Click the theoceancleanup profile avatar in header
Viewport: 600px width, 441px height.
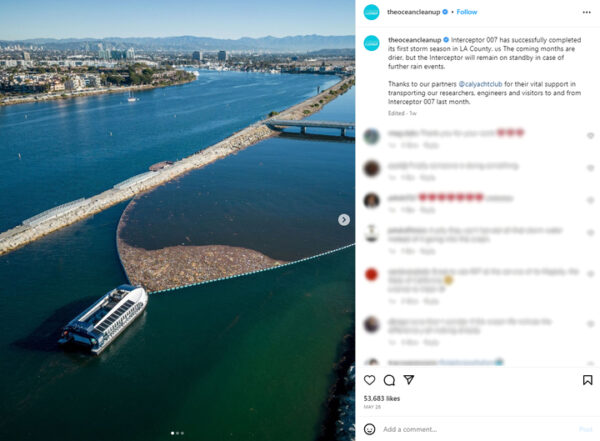(371, 12)
